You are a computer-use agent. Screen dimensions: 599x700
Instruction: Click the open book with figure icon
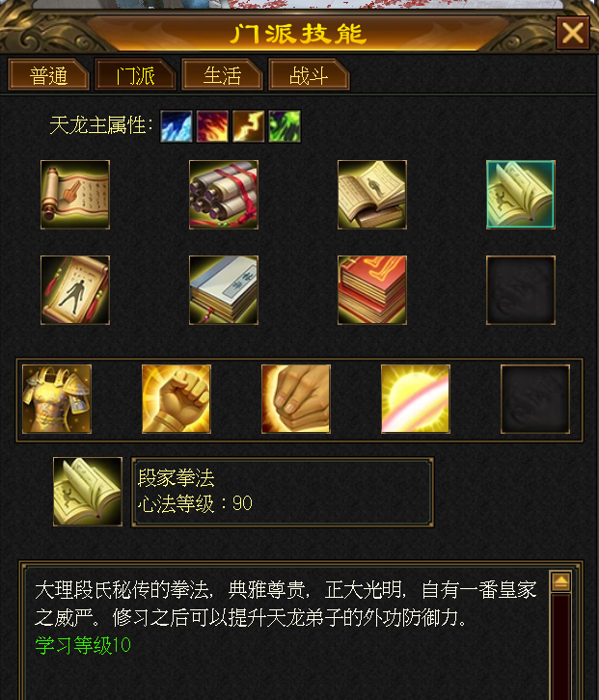click(372, 195)
